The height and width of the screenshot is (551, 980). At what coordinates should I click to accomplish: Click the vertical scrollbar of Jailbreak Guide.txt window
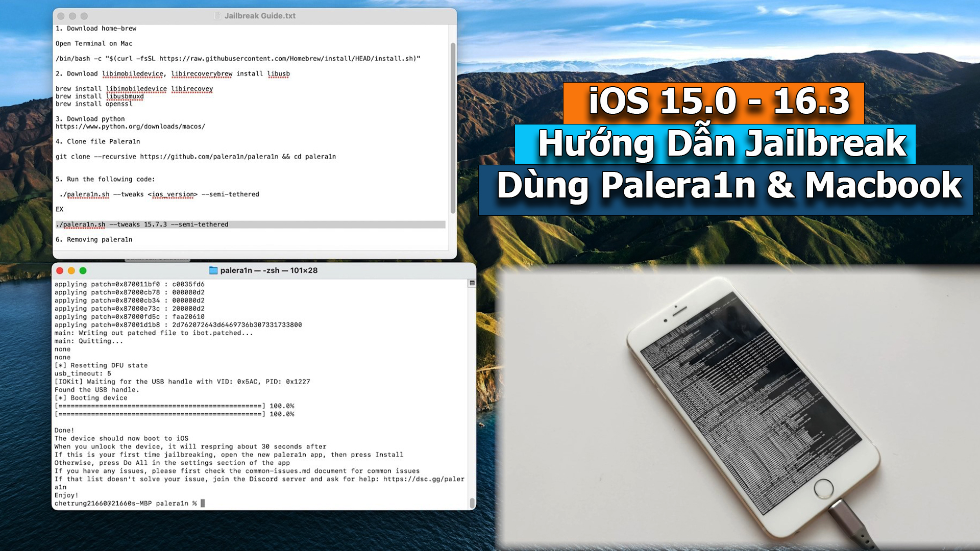click(x=453, y=128)
